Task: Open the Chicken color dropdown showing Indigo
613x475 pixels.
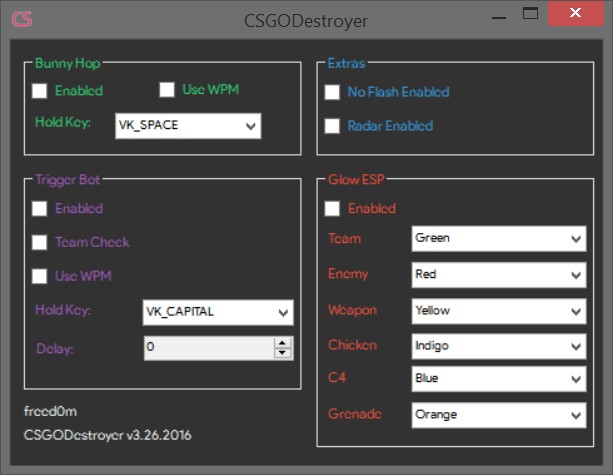Action: click(x=499, y=346)
